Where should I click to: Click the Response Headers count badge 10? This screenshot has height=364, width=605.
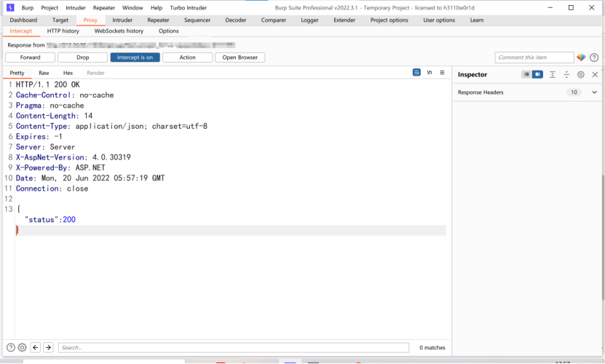tap(574, 92)
